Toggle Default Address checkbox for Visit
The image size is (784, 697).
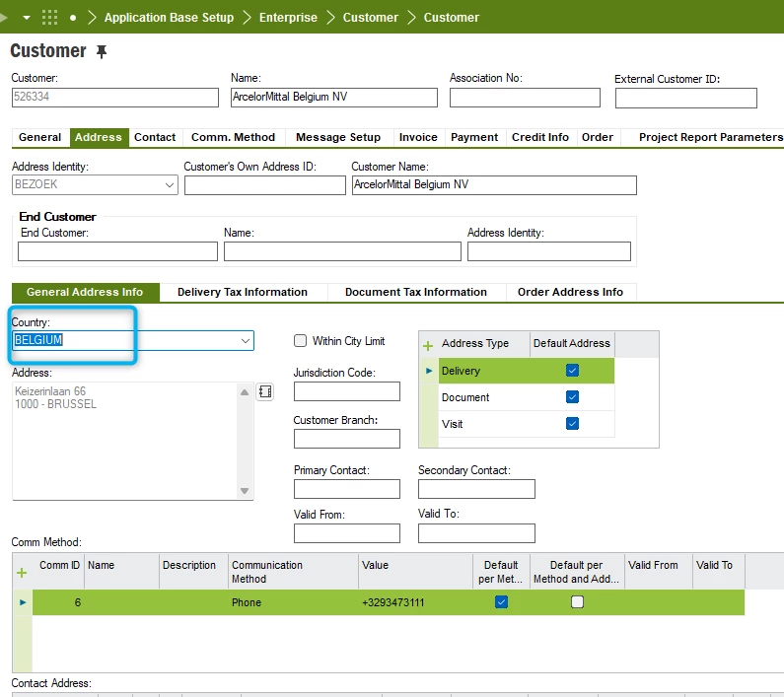tap(573, 424)
